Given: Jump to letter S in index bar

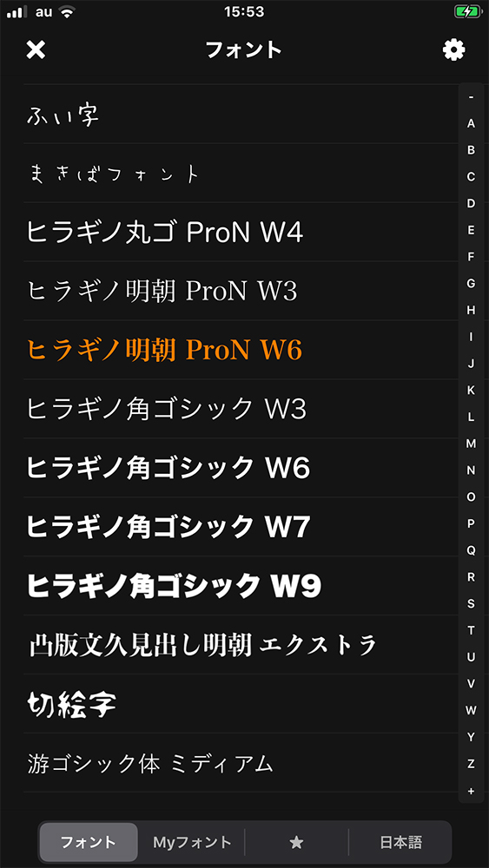Looking at the screenshot, I should [471, 604].
